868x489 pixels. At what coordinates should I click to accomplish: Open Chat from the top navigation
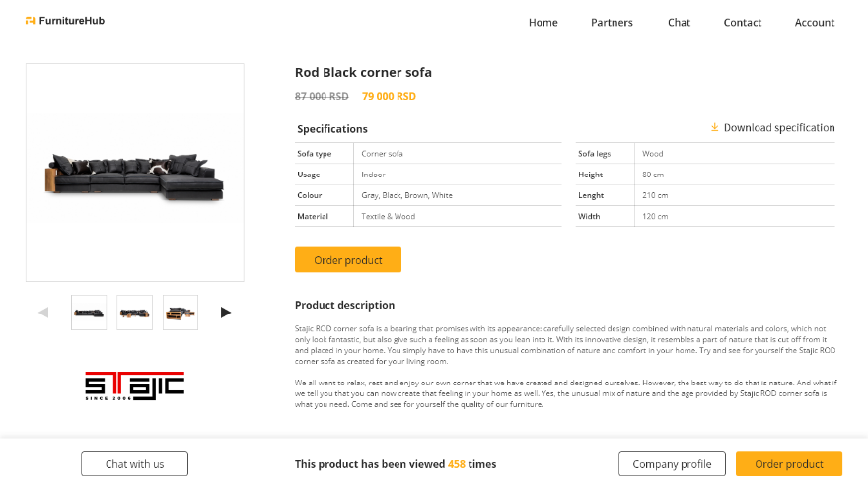(x=679, y=23)
